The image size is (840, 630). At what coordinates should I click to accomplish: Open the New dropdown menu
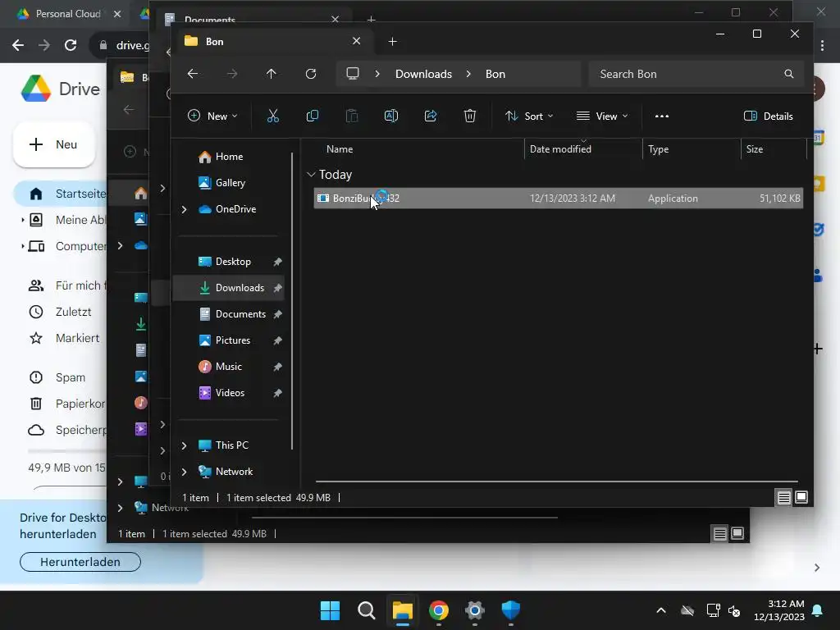tap(212, 116)
